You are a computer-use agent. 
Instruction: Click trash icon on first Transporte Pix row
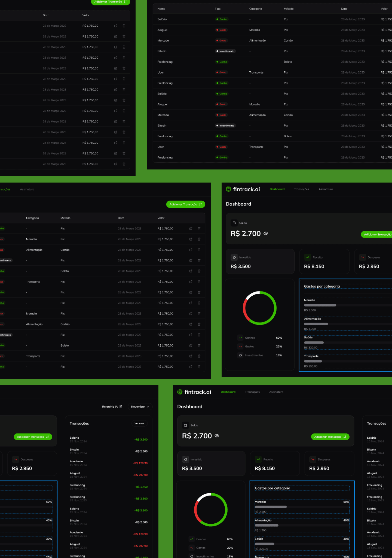[199, 282]
